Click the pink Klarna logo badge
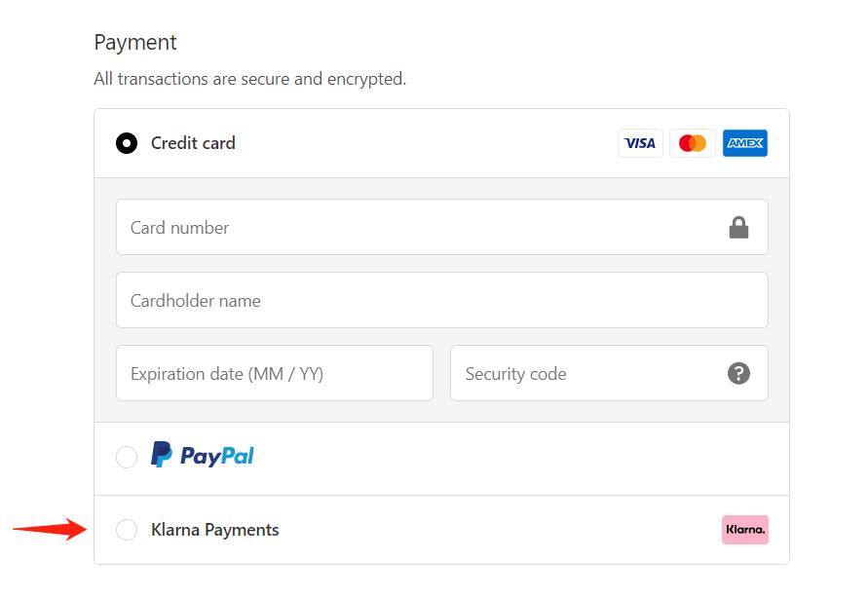Screen dimensions: 868x598 745,530
